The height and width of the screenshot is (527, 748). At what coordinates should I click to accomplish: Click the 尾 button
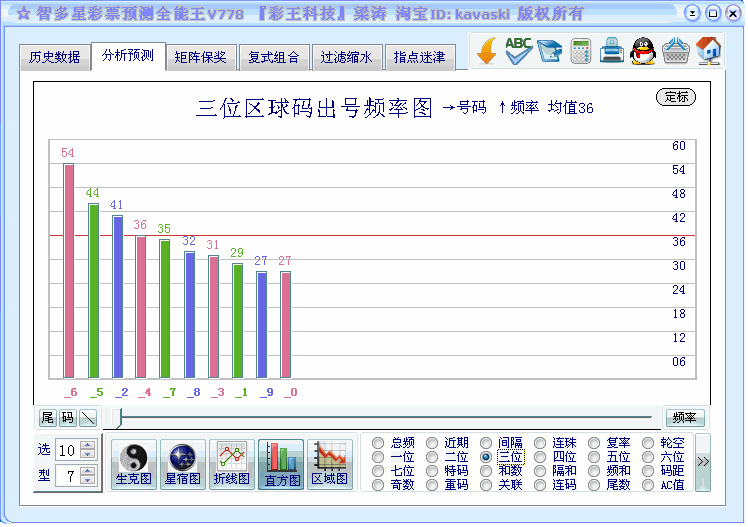pos(48,418)
